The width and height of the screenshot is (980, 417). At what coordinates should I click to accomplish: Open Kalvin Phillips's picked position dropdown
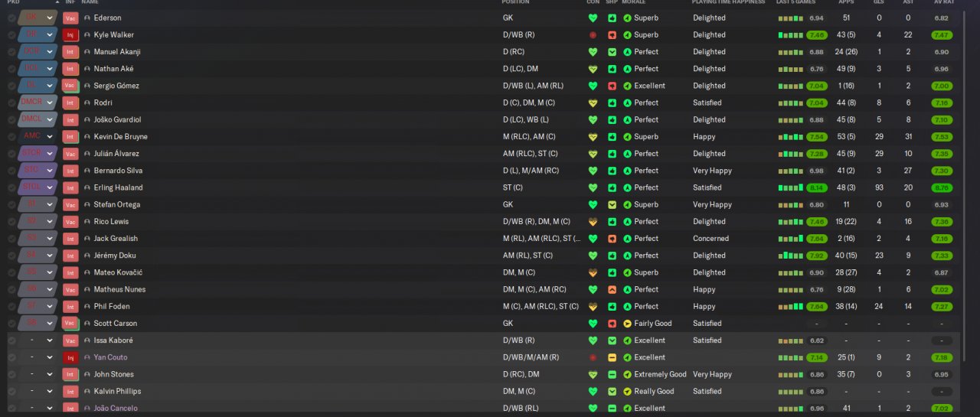tap(50, 391)
